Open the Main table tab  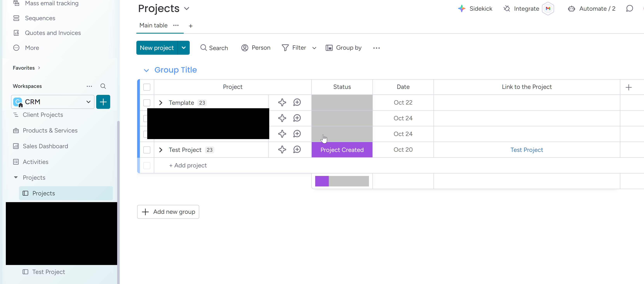[153, 25]
